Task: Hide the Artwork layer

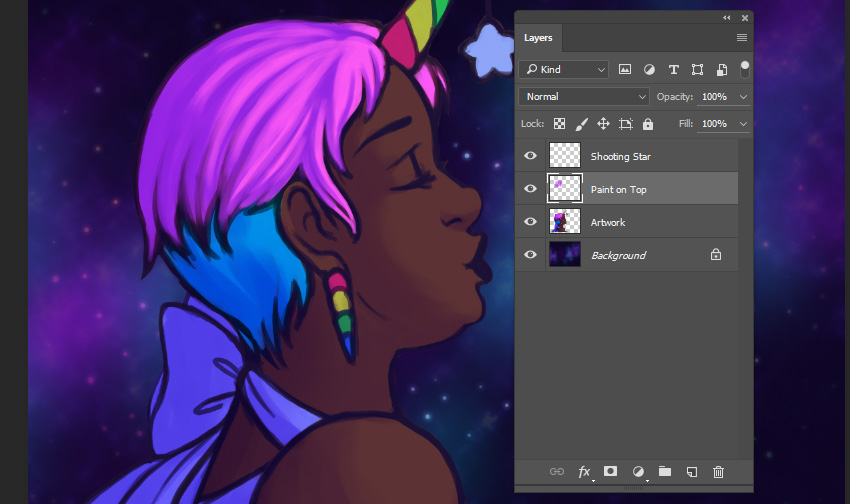Action: (530, 222)
